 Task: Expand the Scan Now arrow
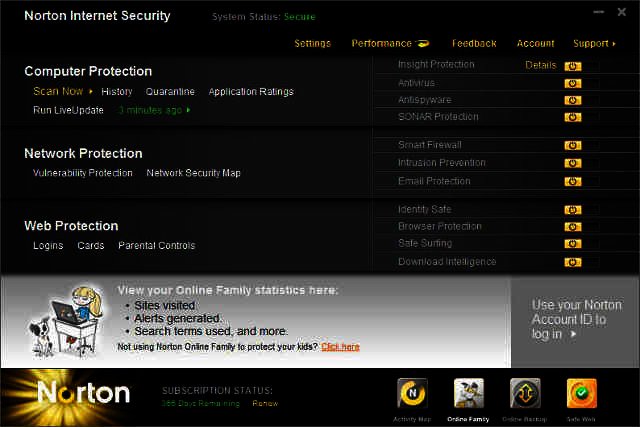[x=91, y=91]
